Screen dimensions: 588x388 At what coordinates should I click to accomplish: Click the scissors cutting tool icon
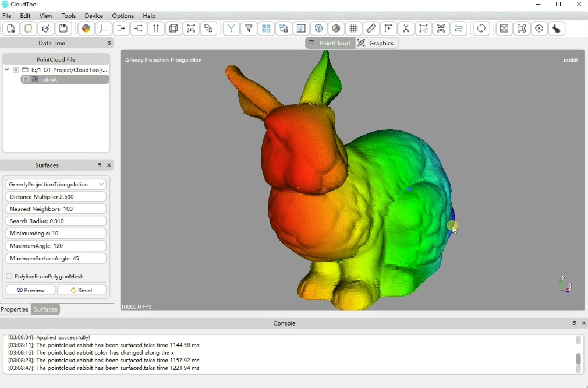[406, 29]
